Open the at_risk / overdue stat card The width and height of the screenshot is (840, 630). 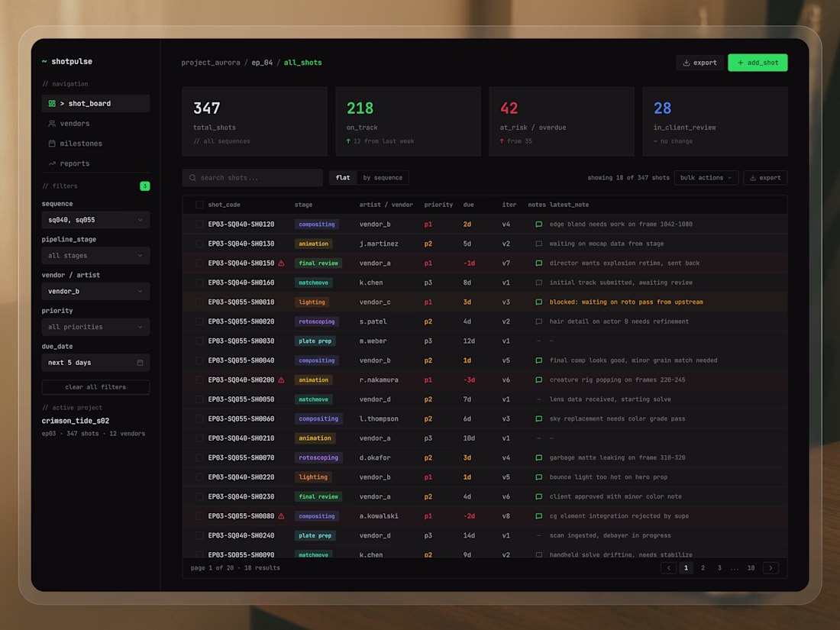pyautogui.click(x=561, y=121)
